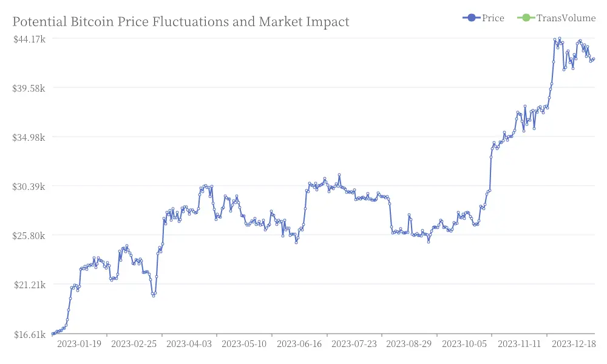Select the 2023-08-29 date axis label
This screenshot has height=364, width=607.
click(409, 344)
